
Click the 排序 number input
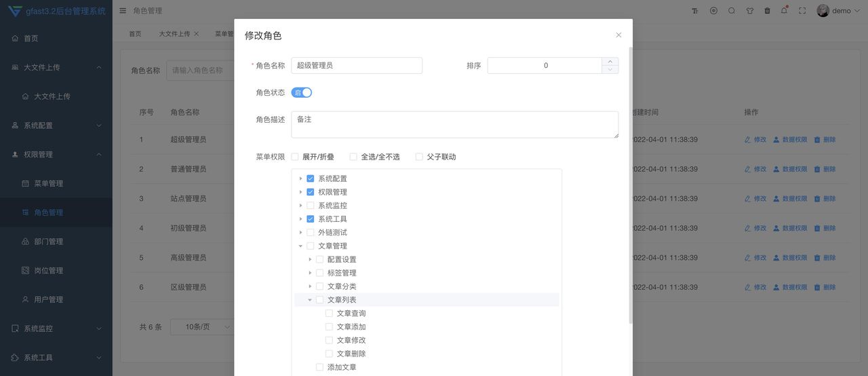[545, 65]
